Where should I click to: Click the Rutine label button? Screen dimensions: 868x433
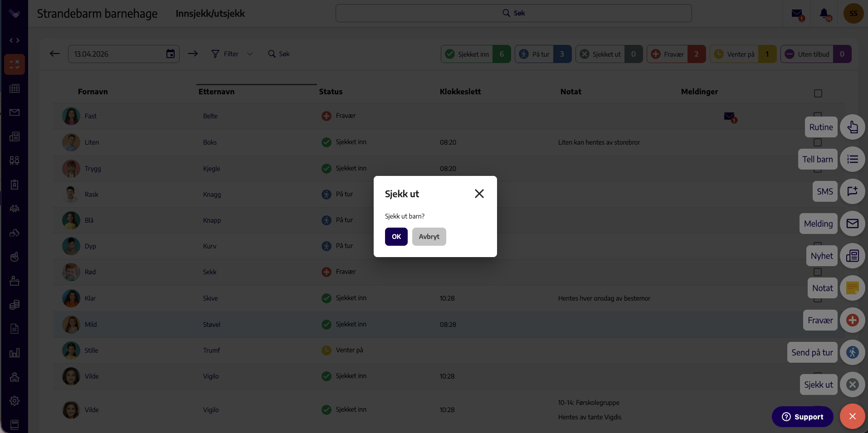tap(821, 127)
